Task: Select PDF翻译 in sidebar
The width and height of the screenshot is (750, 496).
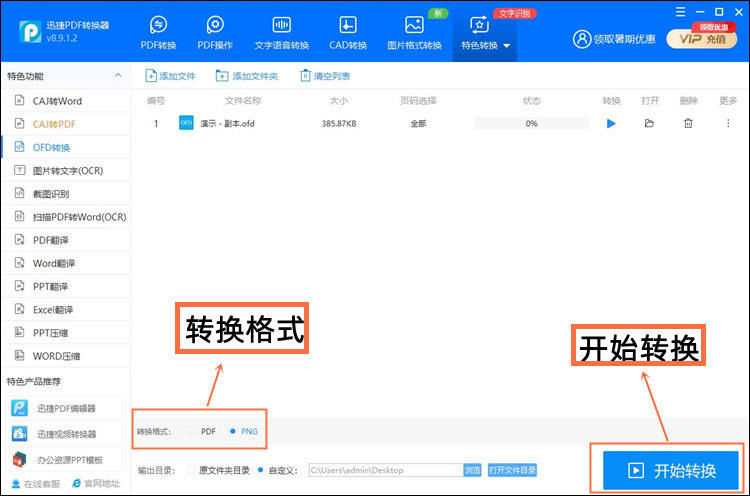Action: [66, 240]
